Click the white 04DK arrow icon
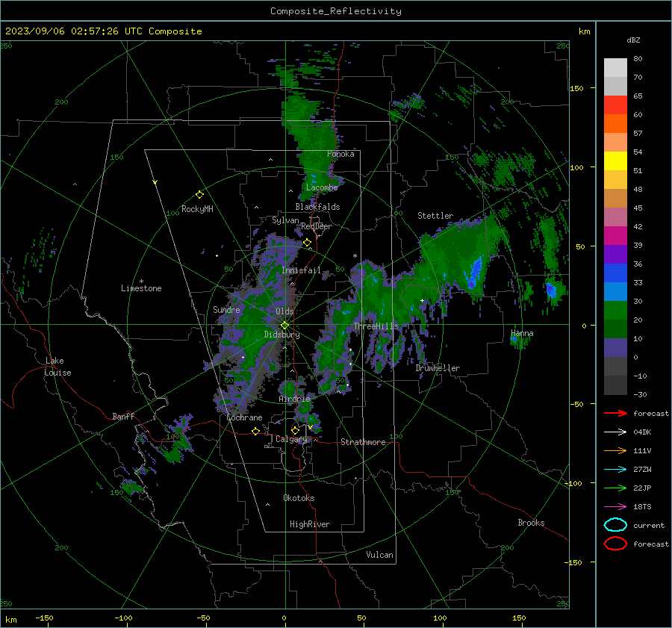672x628 pixels. (x=615, y=432)
